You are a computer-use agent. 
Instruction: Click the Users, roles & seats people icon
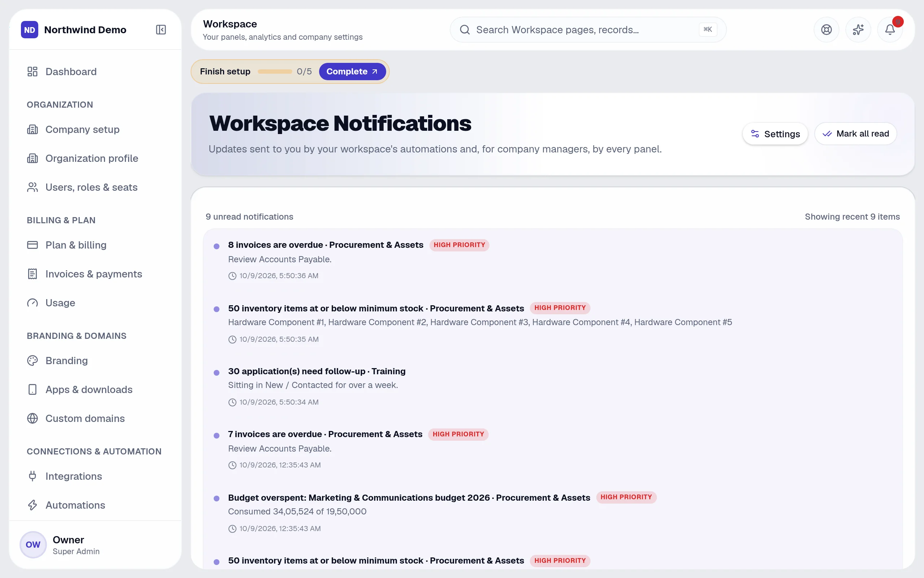(32, 187)
